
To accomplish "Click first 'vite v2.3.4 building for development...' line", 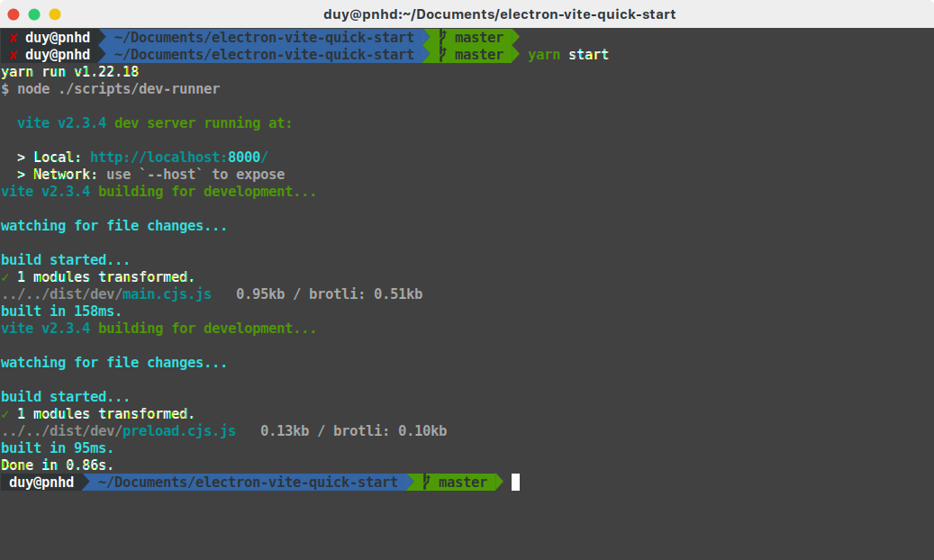I will tap(159, 191).
